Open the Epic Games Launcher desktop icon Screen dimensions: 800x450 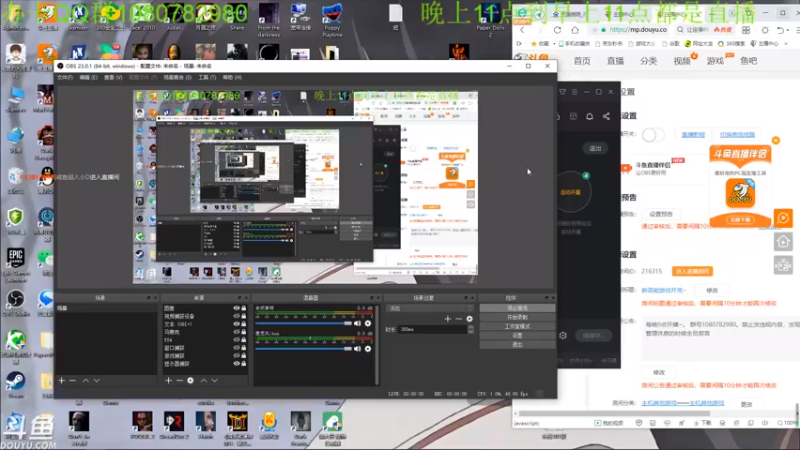15,264
